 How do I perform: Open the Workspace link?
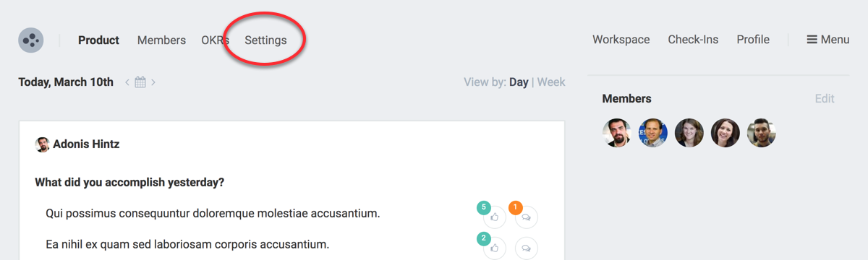click(621, 40)
